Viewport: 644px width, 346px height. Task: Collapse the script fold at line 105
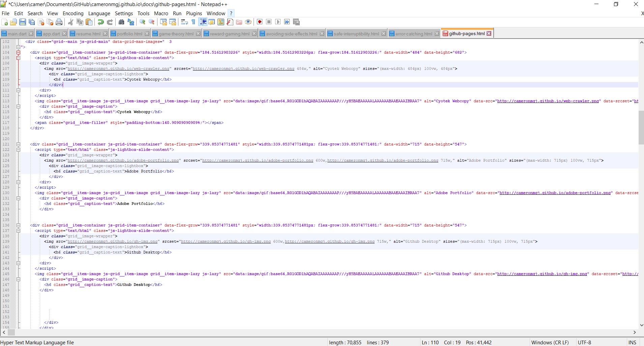click(x=19, y=58)
